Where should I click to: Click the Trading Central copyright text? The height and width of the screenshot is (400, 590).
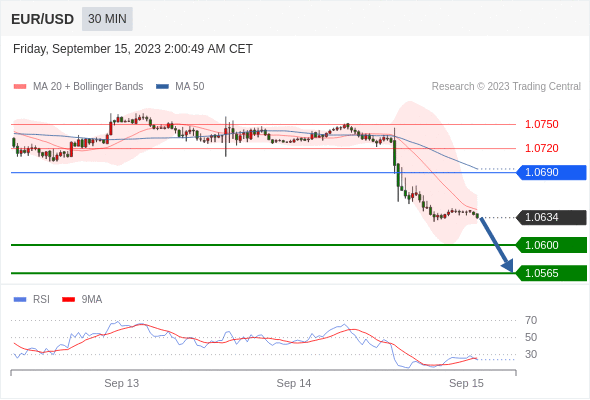click(506, 87)
